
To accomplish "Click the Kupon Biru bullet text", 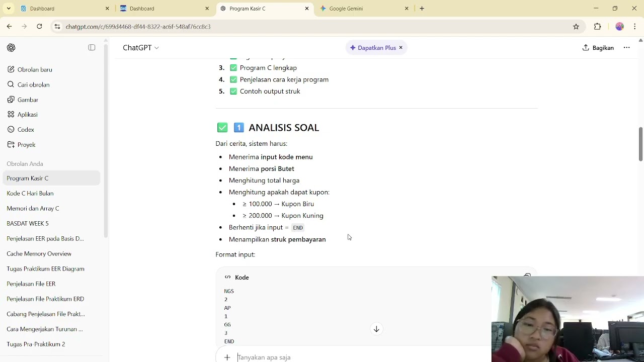I will point(278,204).
